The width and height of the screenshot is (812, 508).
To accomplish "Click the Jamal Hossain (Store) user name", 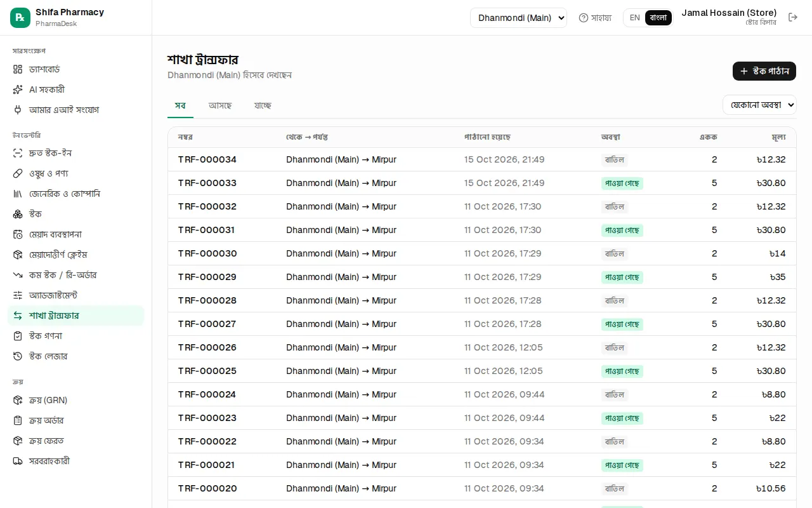I will pyautogui.click(x=729, y=13).
